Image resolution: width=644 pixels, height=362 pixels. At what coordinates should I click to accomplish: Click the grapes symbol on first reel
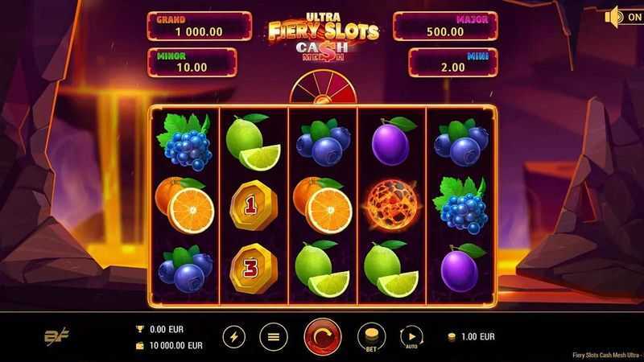pyautogui.click(x=184, y=142)
